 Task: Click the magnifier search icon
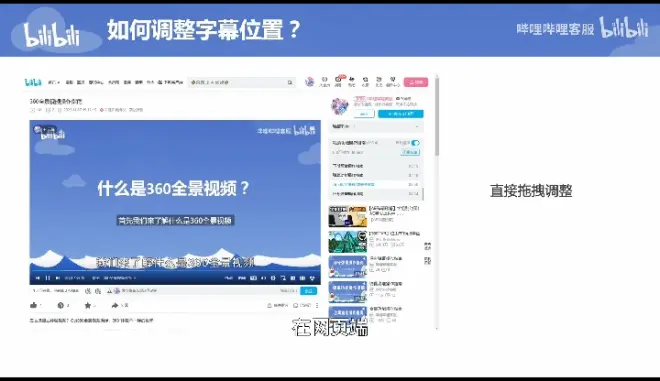click(x=290, y=83)
